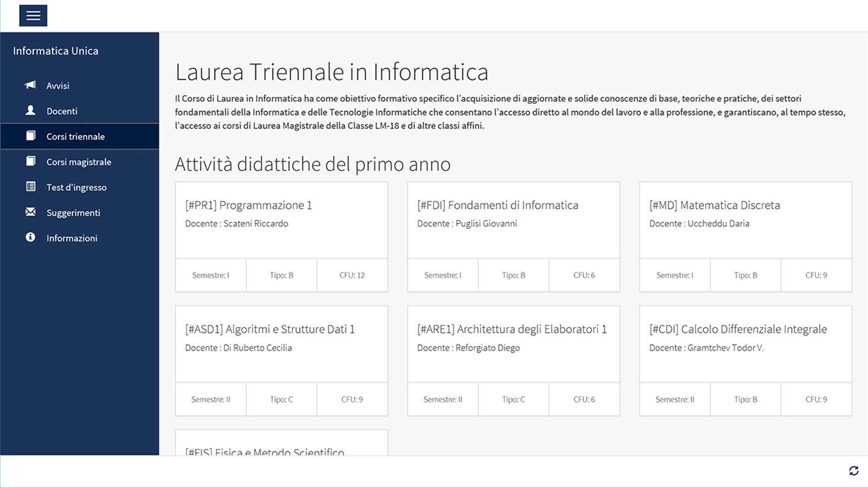Click Semestre: I cell of Fondamenti di Informatica
The image size is (868, 488).
pos(443,275)
